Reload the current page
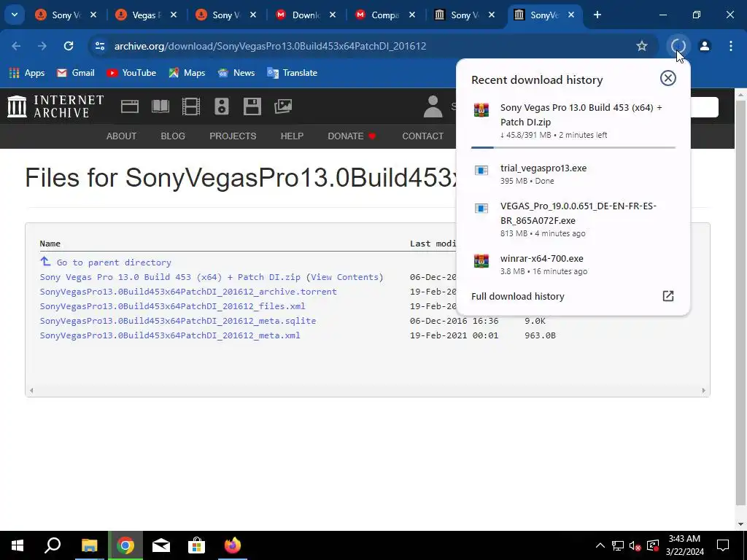The height and width of the screenshot is (560, 747). [x=69, y=46]
